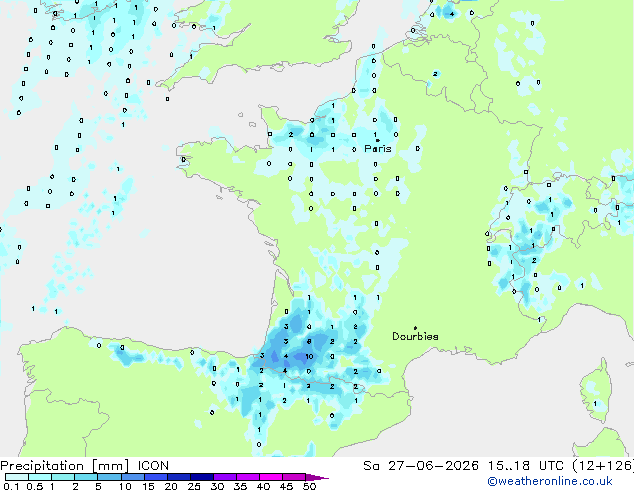The image size is (634, 490).
Task: Click the '40' legend scale label
Action: click(263, 486)
